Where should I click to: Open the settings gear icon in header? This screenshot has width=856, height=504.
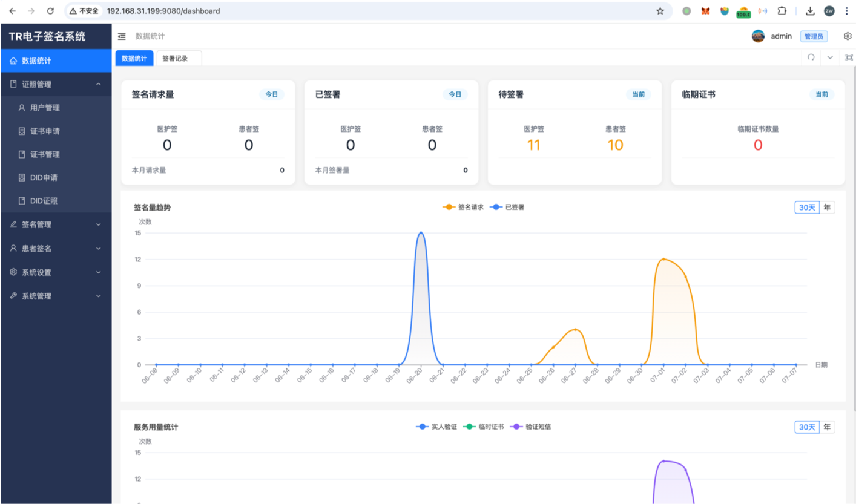(848, 36)
